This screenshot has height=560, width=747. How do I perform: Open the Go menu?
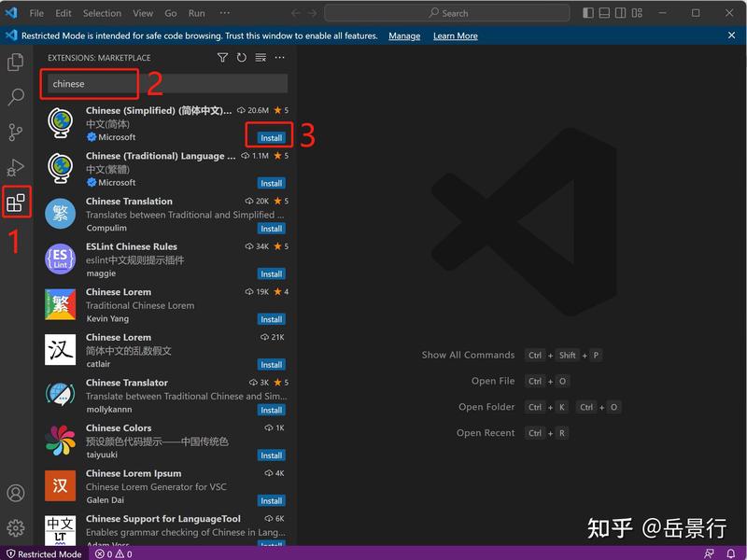coord(171,13)
